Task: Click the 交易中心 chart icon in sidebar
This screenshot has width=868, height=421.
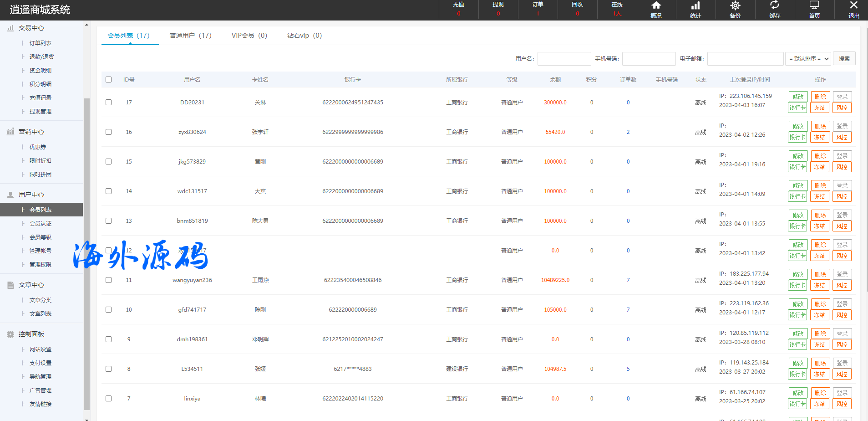Action: pos(10,28)
